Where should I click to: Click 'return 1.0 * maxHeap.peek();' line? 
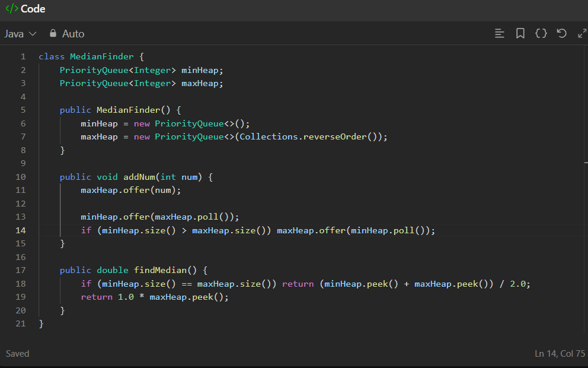[155, 297]
